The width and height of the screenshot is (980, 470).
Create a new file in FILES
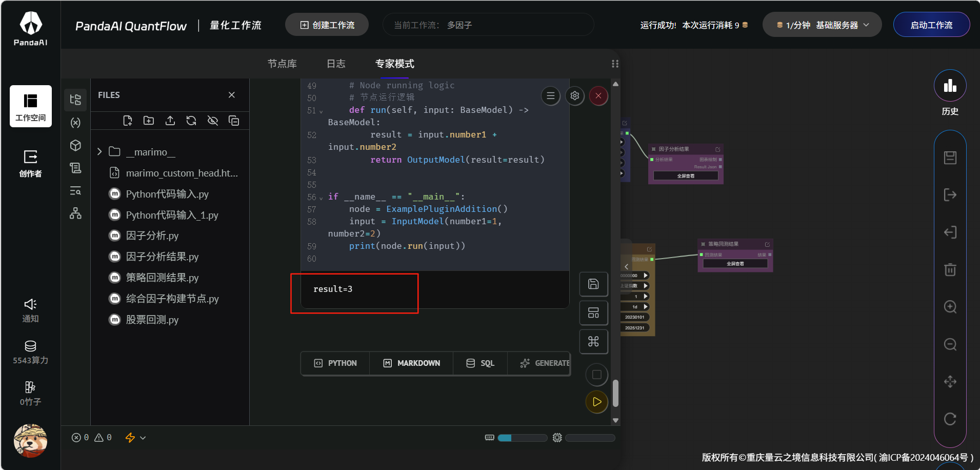point(128,121)
